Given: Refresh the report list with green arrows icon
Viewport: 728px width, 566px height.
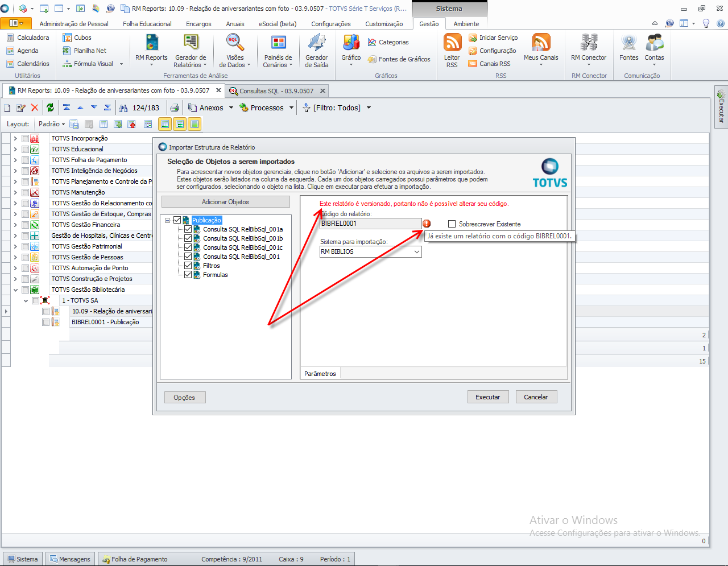Looking at the screenshot, I should coord(50,108).
